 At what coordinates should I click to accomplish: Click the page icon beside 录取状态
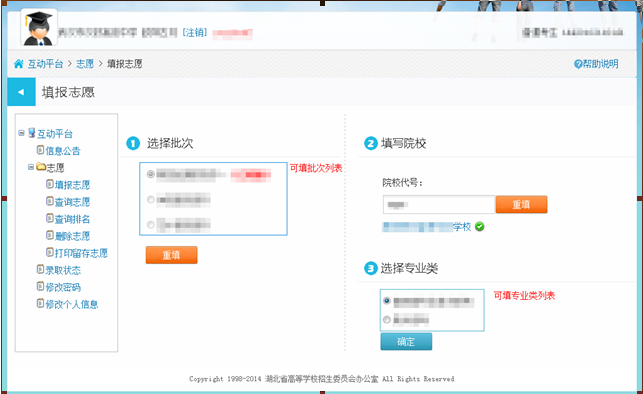40,269
